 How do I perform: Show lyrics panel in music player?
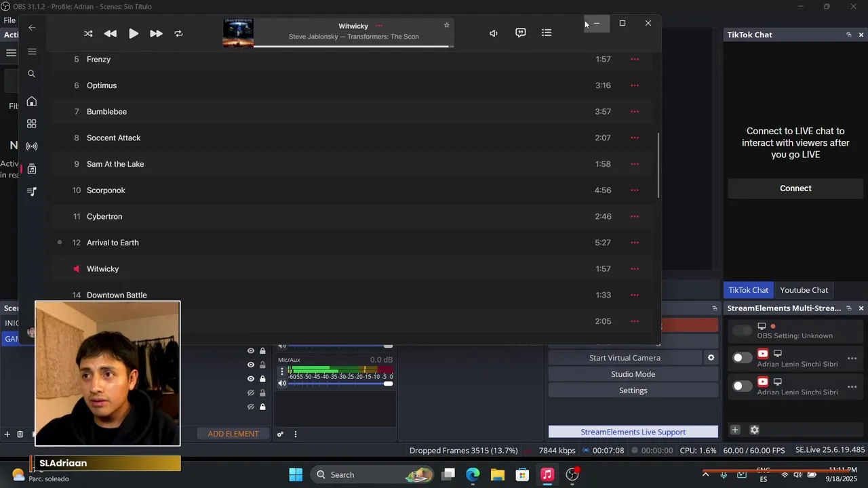[520, 33]
